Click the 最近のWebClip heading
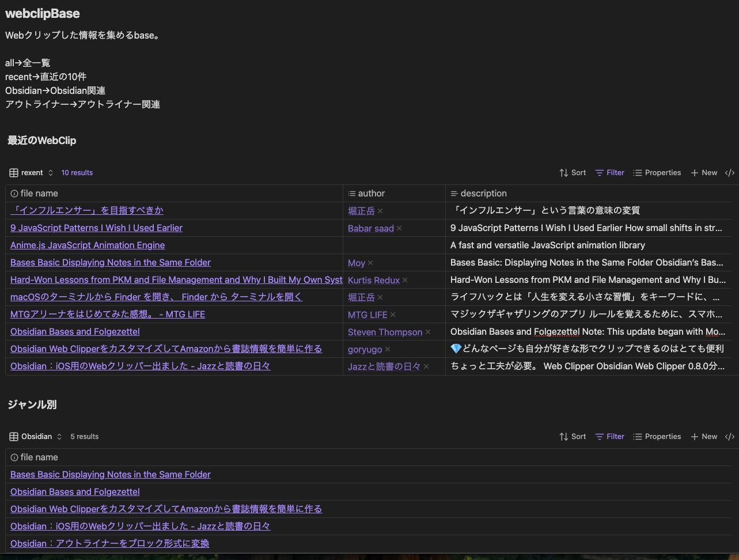The image size is (739, 560). click(41, 141)
